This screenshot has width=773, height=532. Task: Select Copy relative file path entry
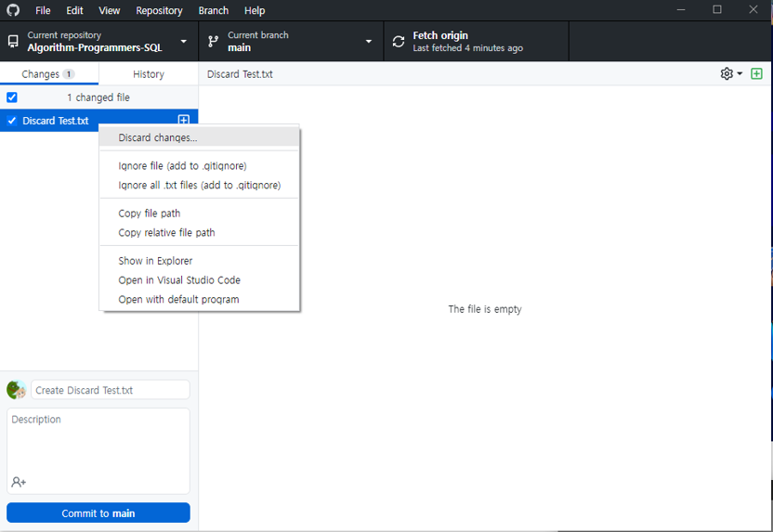pos(199,232)
